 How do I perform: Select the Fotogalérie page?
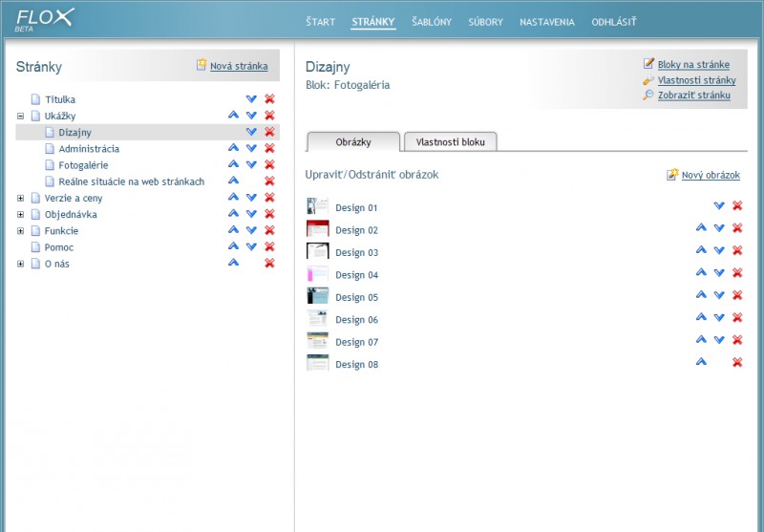[83, 165]
